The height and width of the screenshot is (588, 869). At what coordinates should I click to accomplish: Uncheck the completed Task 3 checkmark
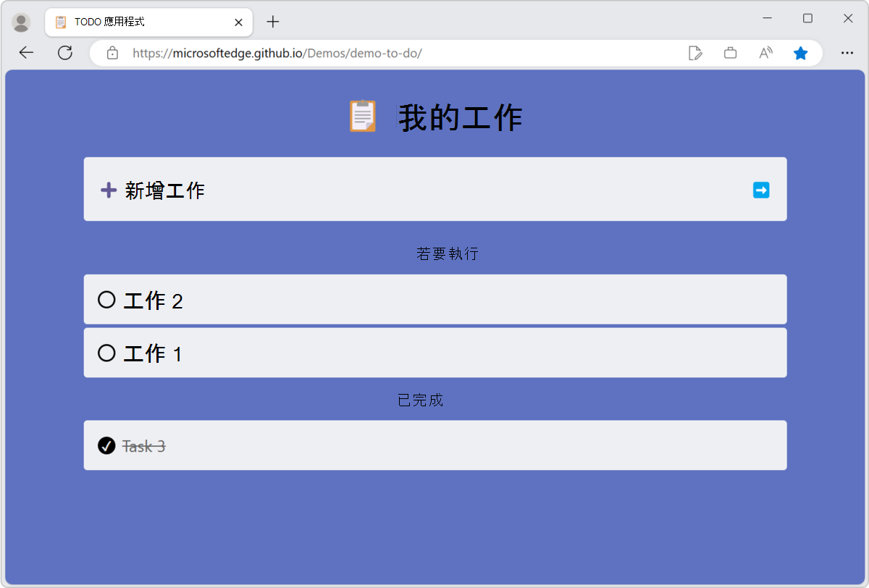click(x=106, y=445)
